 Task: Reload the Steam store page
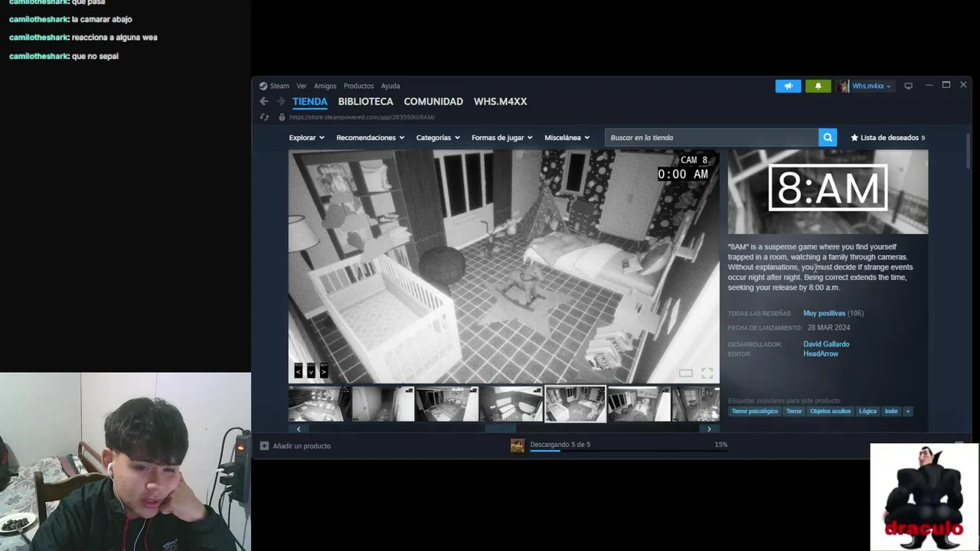[264, 117]
